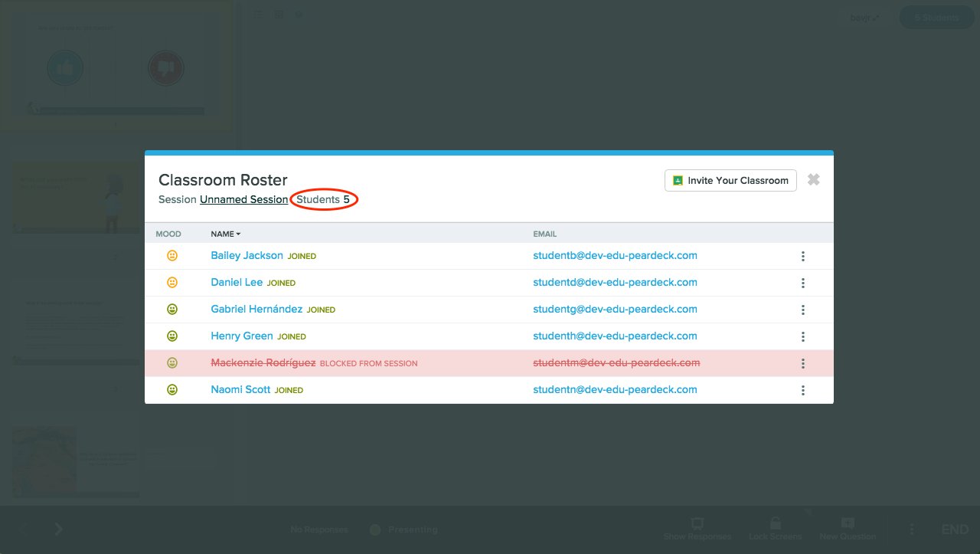This screenshot has width=980, height=554.
Task: Open Daniel Lee's row options menu
Action: 802,283
